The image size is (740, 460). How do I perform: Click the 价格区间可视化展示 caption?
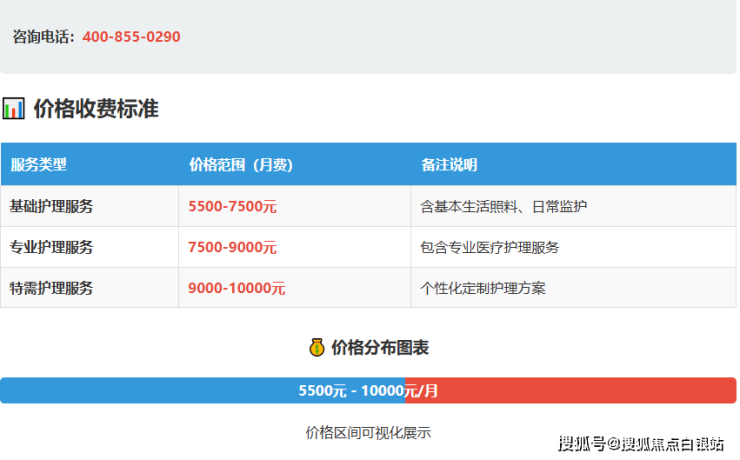(x=368, y=433)
